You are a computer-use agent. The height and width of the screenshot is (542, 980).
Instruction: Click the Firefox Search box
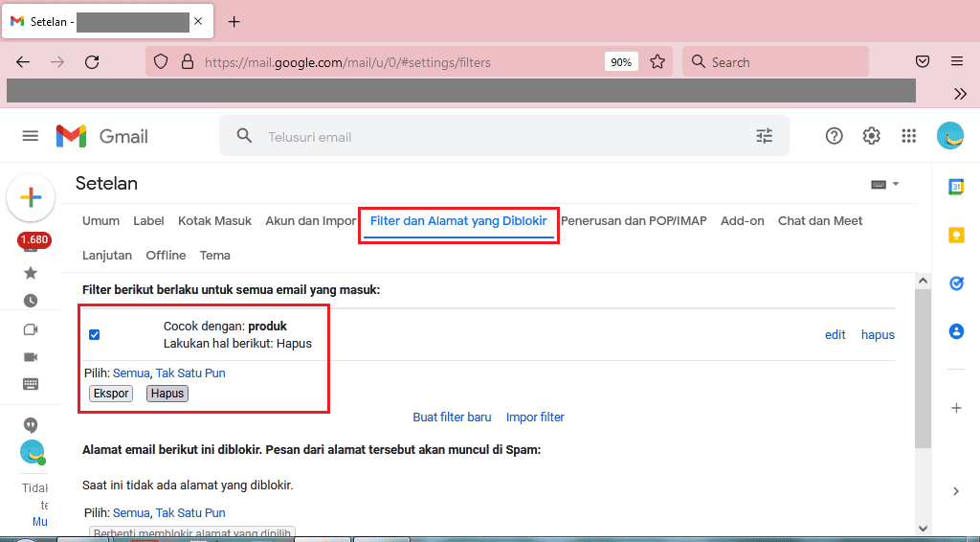(x=775, y=62)
